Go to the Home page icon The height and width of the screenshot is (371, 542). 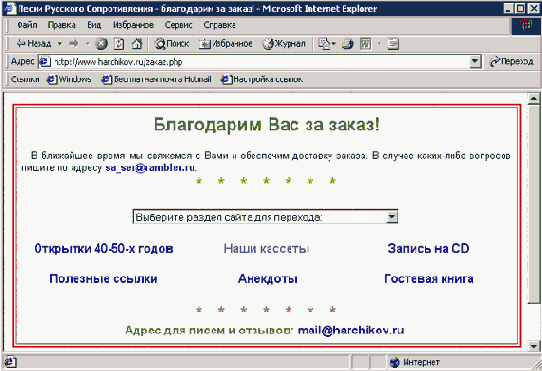coord(137,44)
